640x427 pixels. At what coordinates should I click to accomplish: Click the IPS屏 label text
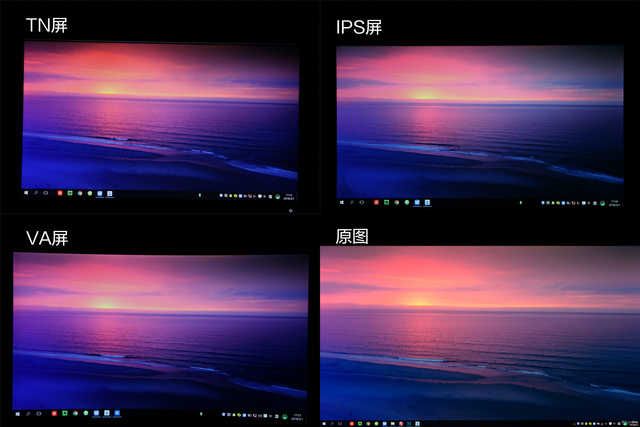click(x=359, y=27)
